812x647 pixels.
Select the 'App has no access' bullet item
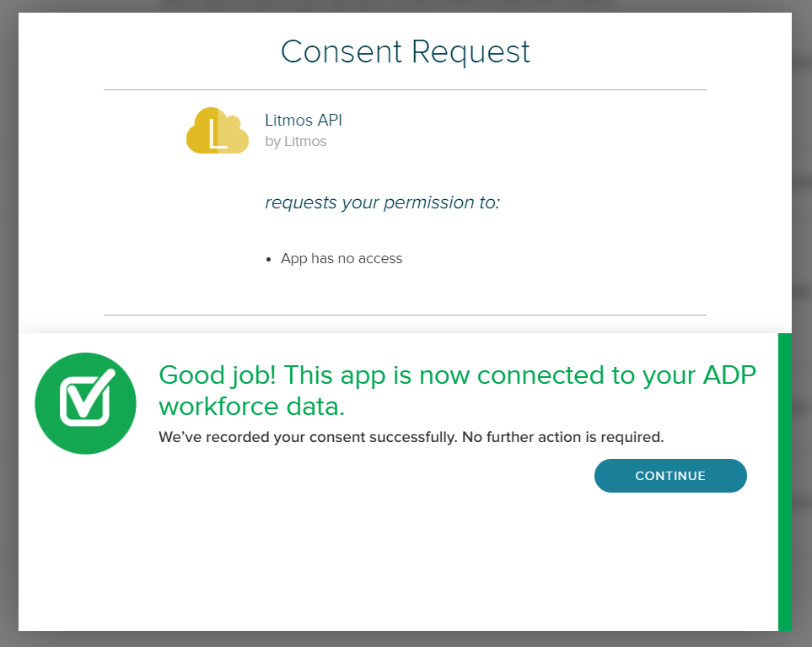(341, 258)
